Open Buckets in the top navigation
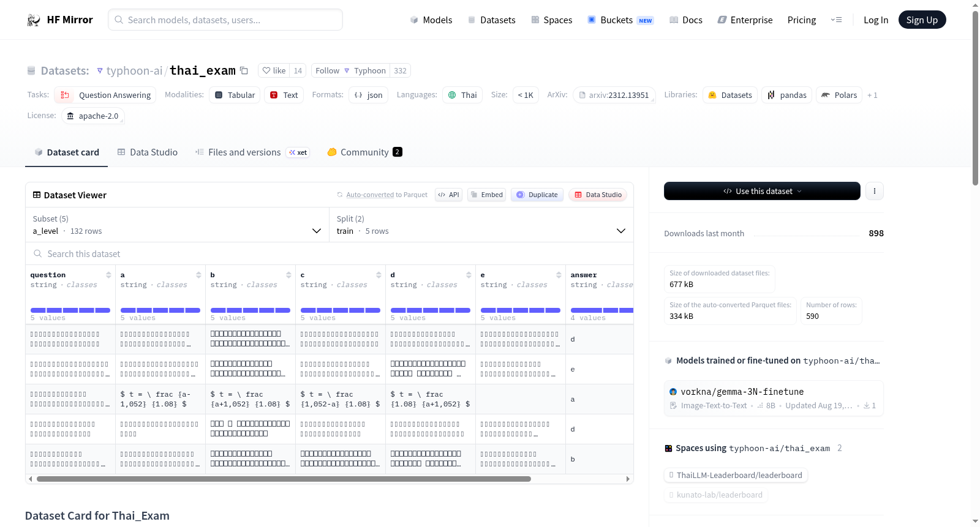 click(620, 20)
